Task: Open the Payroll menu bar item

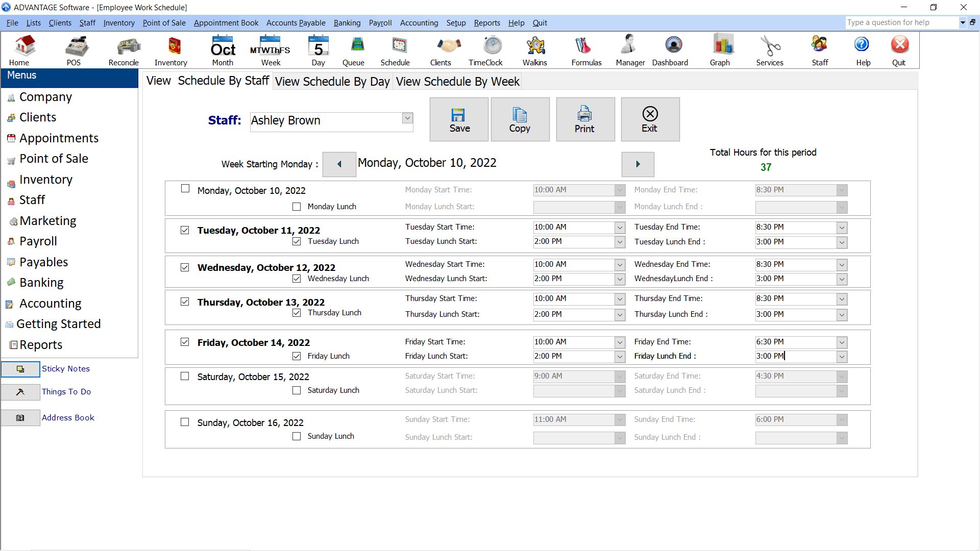Action: (x=380, y=23)
